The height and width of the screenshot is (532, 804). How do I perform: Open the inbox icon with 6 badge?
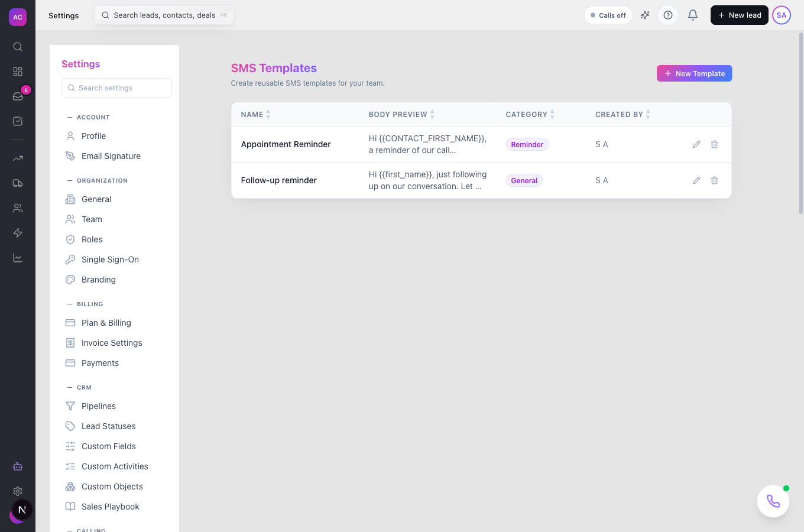click(18, 96)
